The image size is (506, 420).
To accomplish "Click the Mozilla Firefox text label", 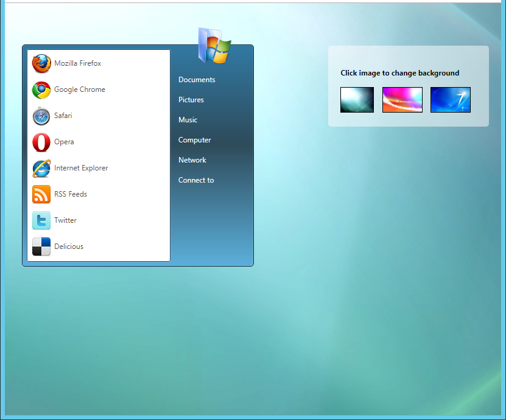I will (78, 63).
